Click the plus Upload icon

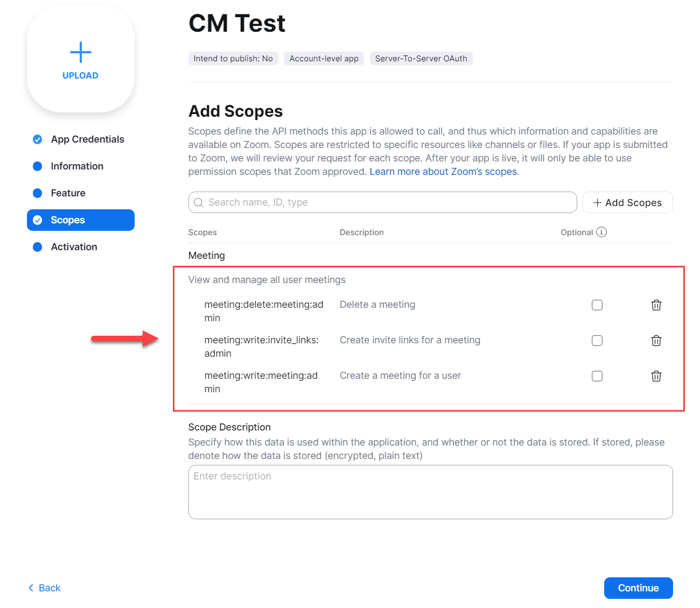(x=81, y=52)
